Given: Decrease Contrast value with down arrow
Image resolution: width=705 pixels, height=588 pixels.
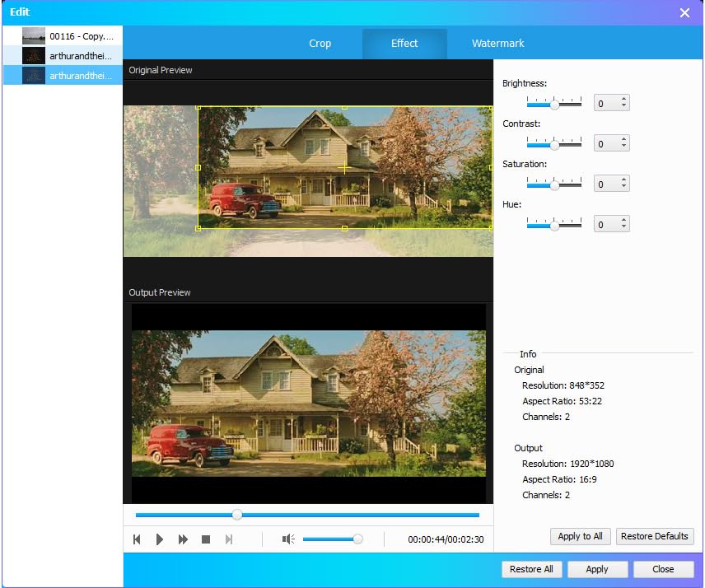Looking at the screenshot, I should pyautogui.click(x=623, y=147).
